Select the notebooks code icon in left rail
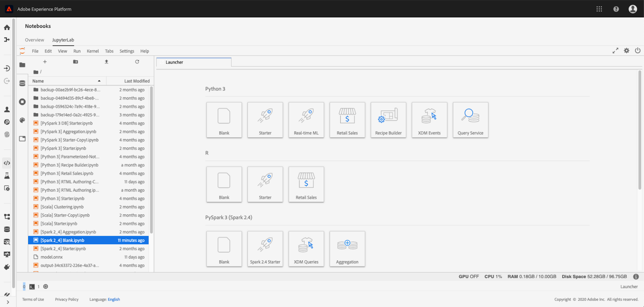644x307 pixels. 7,163
